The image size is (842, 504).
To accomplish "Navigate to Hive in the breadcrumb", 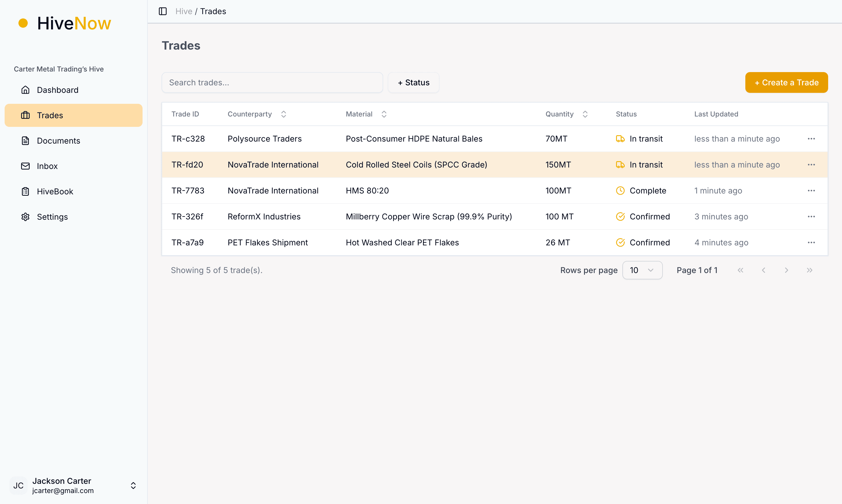I will (184, 11).
